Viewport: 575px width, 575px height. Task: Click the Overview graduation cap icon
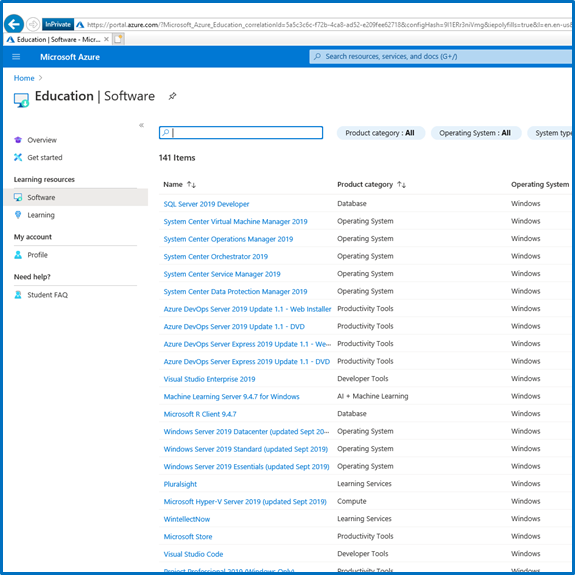[18, 140]
